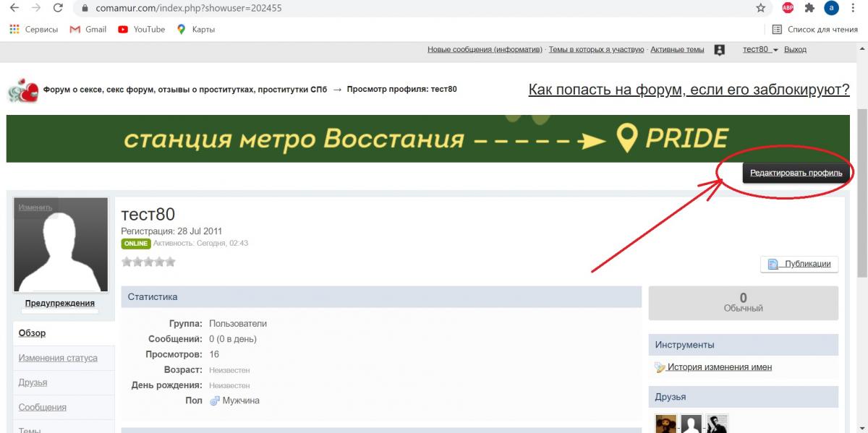Click the browser reload page icon

[58, 9]
